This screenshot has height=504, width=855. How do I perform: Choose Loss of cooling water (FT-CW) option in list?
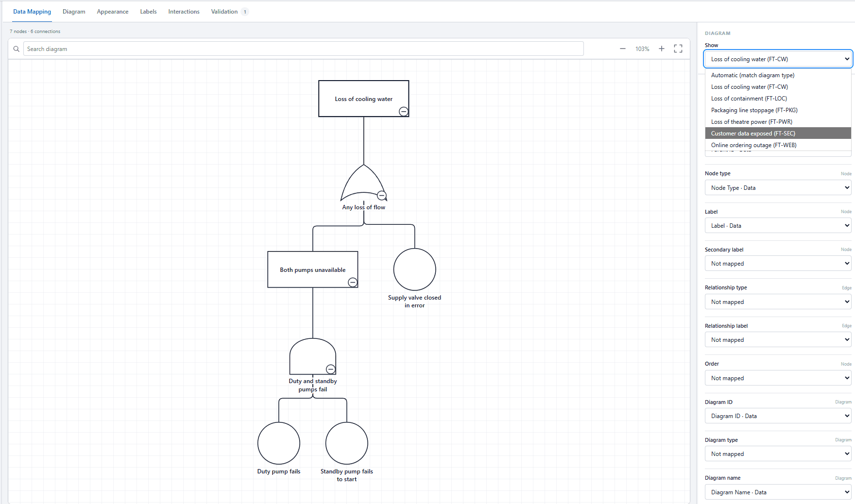click(x=778, y=87)
